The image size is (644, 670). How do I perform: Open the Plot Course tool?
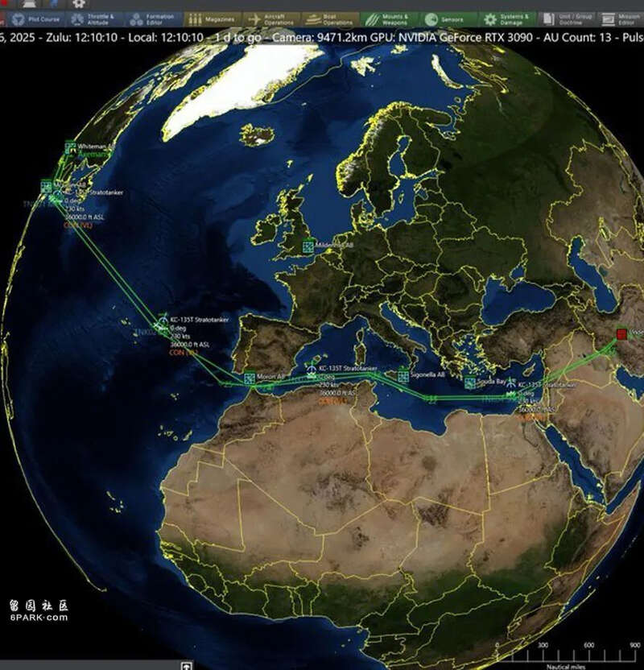[36, 19]
